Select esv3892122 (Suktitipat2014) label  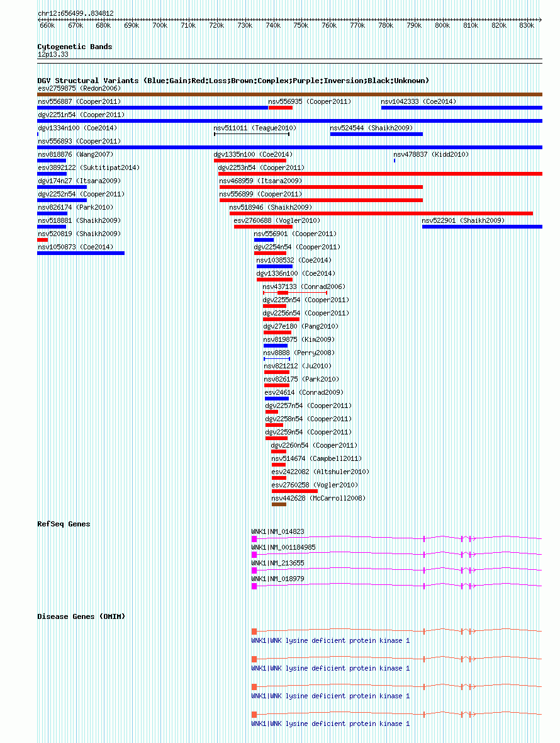coord(89,168)
